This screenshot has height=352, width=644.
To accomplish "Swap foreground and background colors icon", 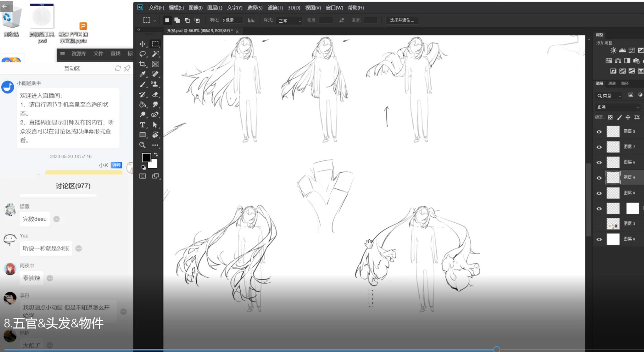I will click(x=156, y=154).
